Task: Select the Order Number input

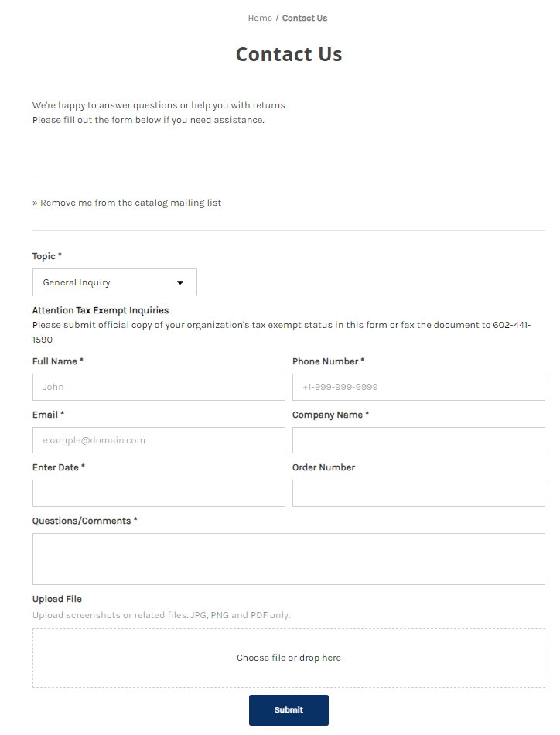Action: point(418,493)
